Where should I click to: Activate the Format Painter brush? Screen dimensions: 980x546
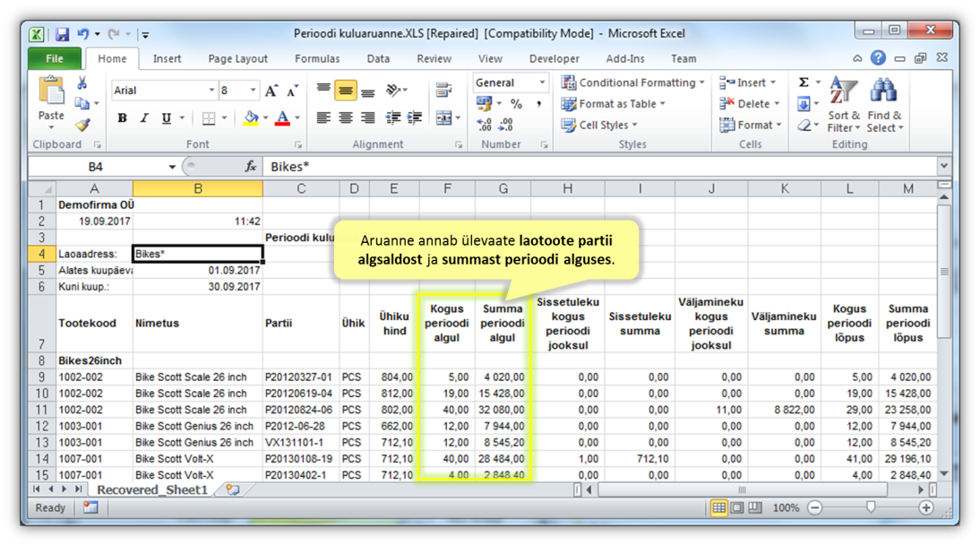coord(82,125)
